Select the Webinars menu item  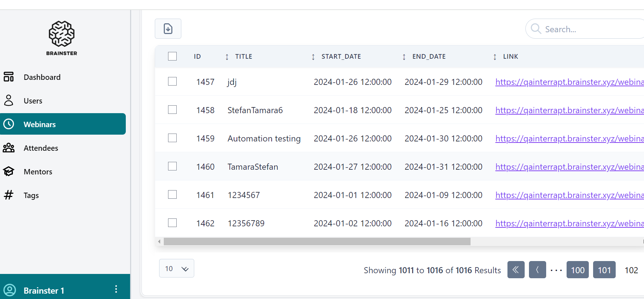point(63,124)
